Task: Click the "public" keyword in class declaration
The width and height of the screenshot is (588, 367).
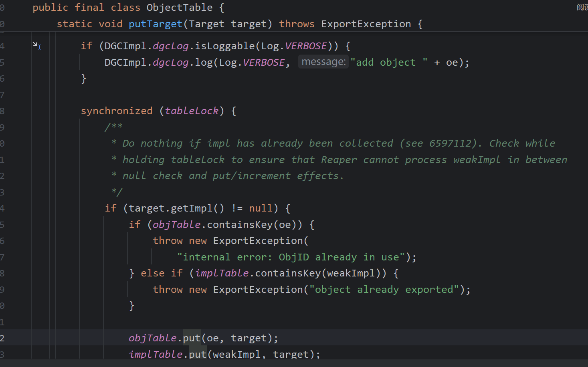Action: tap(51, 8)
